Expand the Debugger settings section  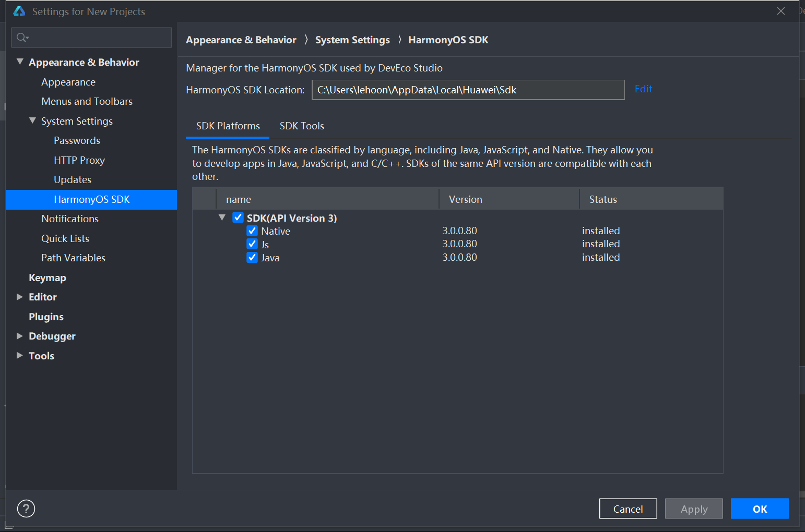20,336
